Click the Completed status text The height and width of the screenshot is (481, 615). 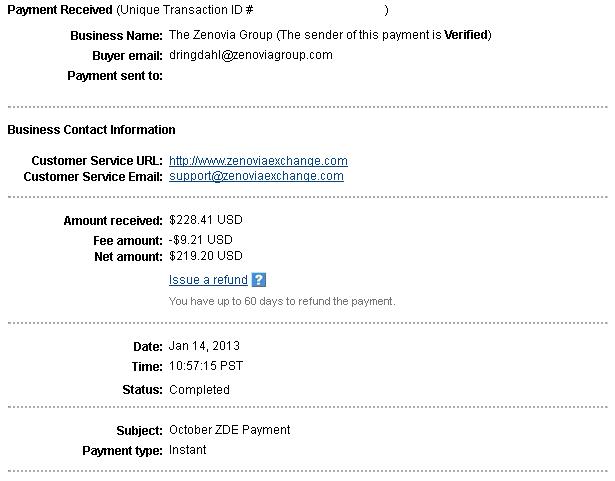199,390
